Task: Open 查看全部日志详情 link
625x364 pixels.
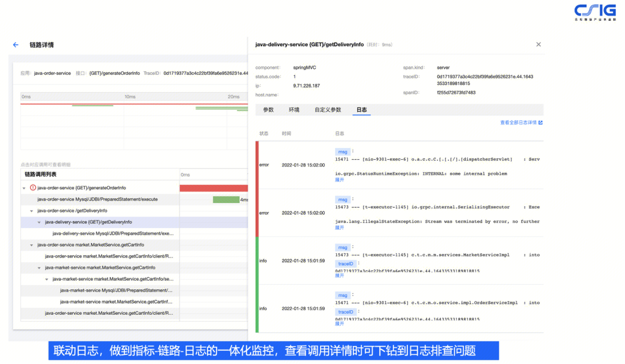Action: (x=518, y=123)
